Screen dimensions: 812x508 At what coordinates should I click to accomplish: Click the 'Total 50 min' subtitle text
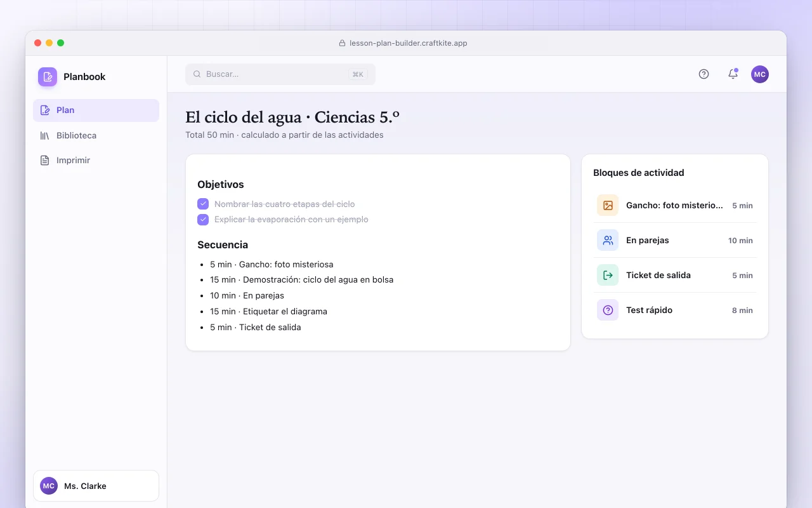coord(209,135)
